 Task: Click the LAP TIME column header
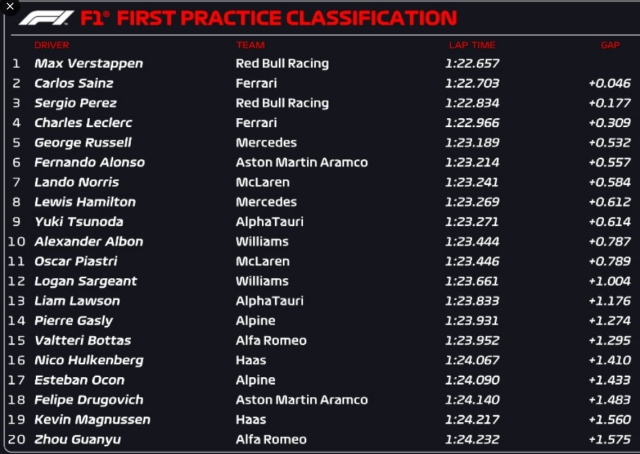[x=472, y=45]
